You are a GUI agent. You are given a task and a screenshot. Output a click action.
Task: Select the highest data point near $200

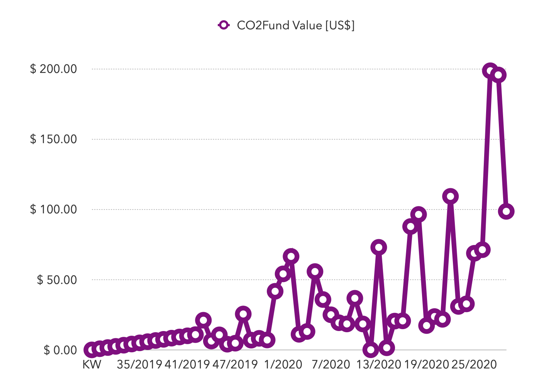click(490, 71)
